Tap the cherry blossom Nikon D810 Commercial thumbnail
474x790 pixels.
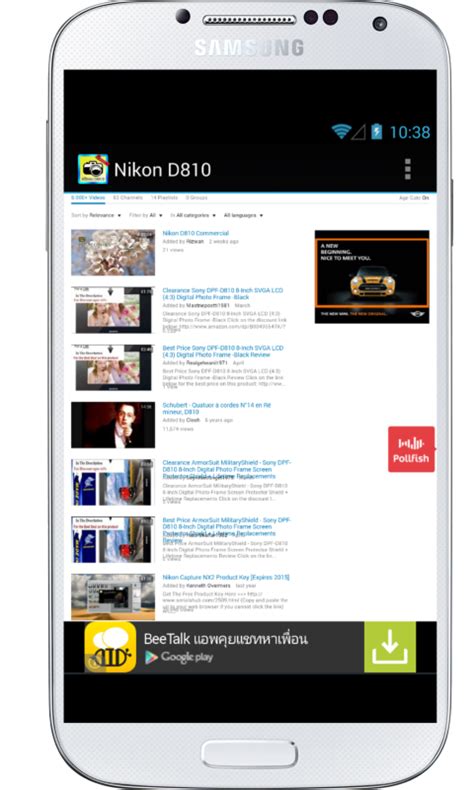[113, 252]
